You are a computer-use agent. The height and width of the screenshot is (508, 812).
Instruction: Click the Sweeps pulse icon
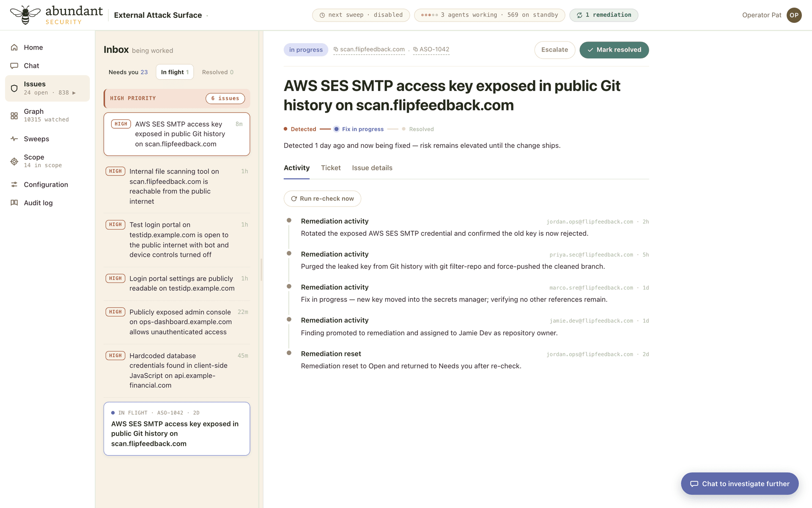click(x=14, y=139)
